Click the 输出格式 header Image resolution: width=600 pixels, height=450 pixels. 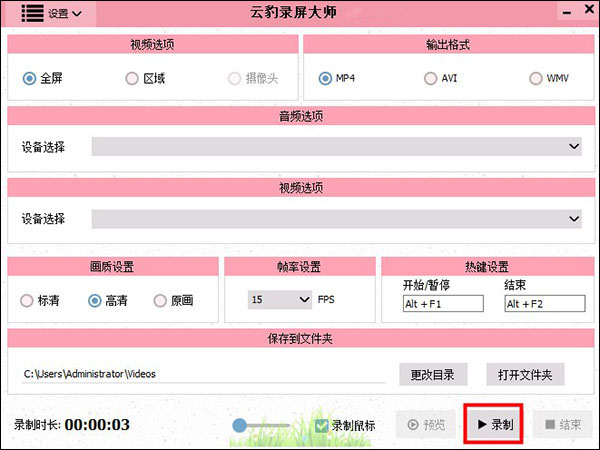[448, 44]
